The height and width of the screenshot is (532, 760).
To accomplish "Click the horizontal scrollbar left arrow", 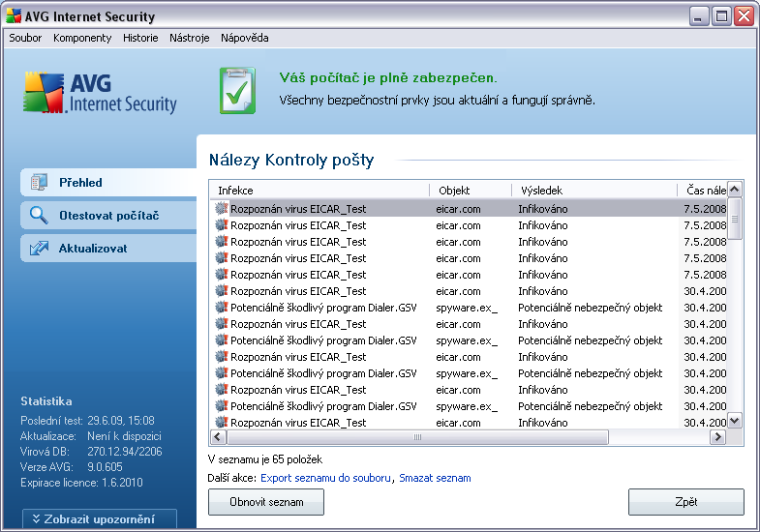I will pos(218,437).
